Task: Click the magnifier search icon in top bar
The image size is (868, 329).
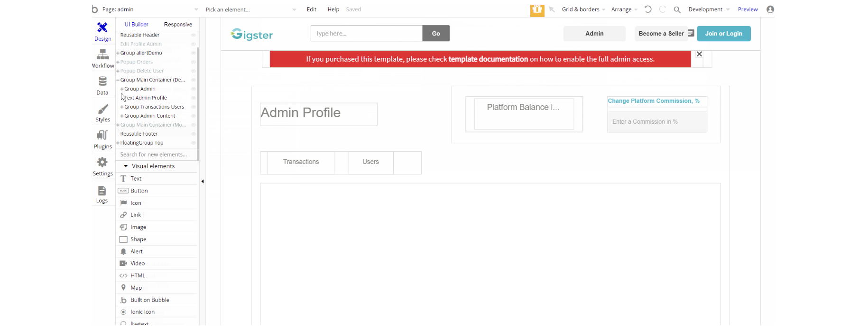Action: pyautogui.click(x=677, y=9)
